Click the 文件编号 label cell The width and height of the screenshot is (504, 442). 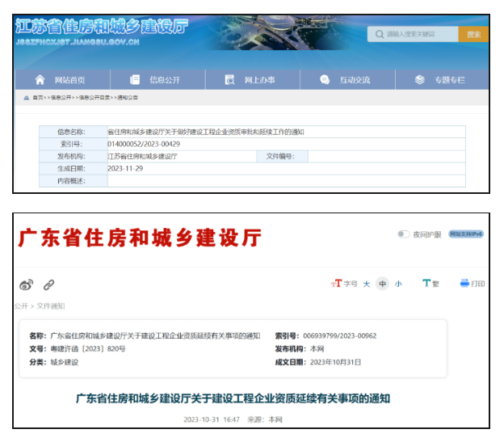pyautogui.click(x=282, y=157)
